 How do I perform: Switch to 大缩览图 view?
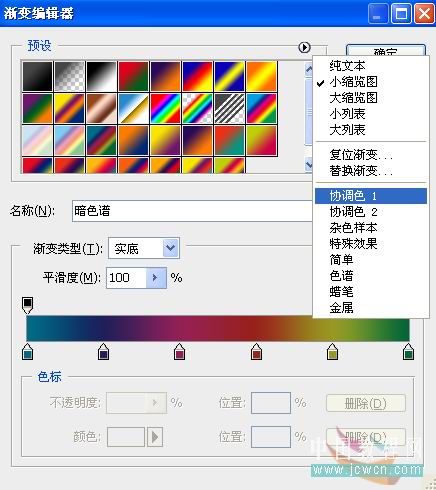click(353, 98)
